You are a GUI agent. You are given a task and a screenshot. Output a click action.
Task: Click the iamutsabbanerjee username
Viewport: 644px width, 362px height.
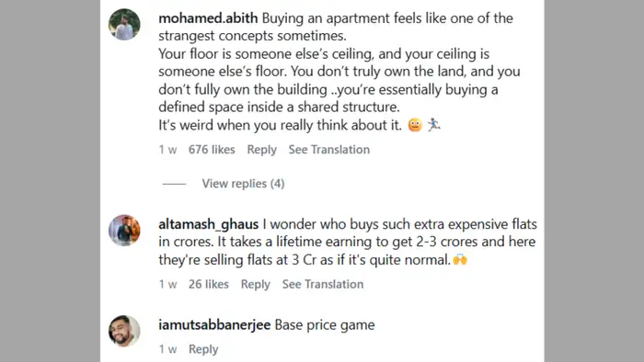[214, 325]
